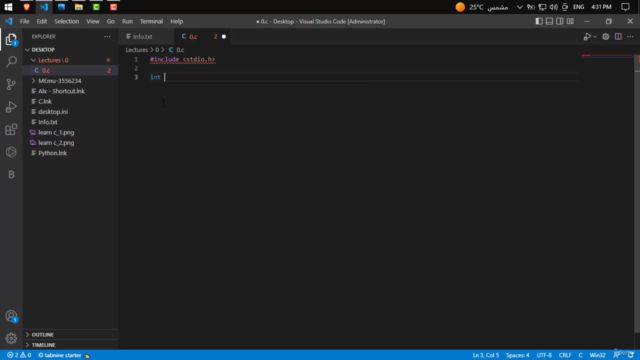Open the Accounts icon in the activity bar
Viewport: 640px width, 360px height.
pos(11,316)
